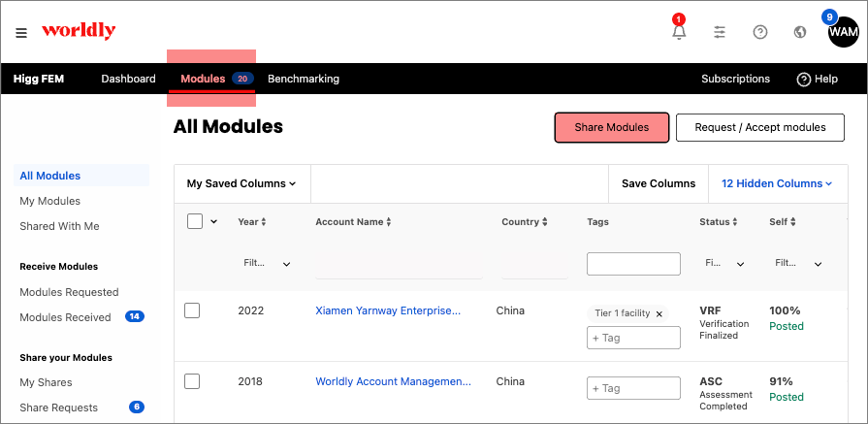Image resolution: width=868 pixels, height=424 pixels.
Task: Check the Xiamen Yarnway 2022 row
Action: point(192,310)
